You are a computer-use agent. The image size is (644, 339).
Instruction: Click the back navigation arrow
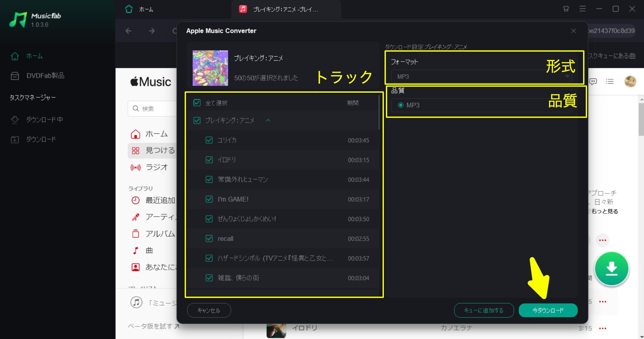(x=128, y=31)
